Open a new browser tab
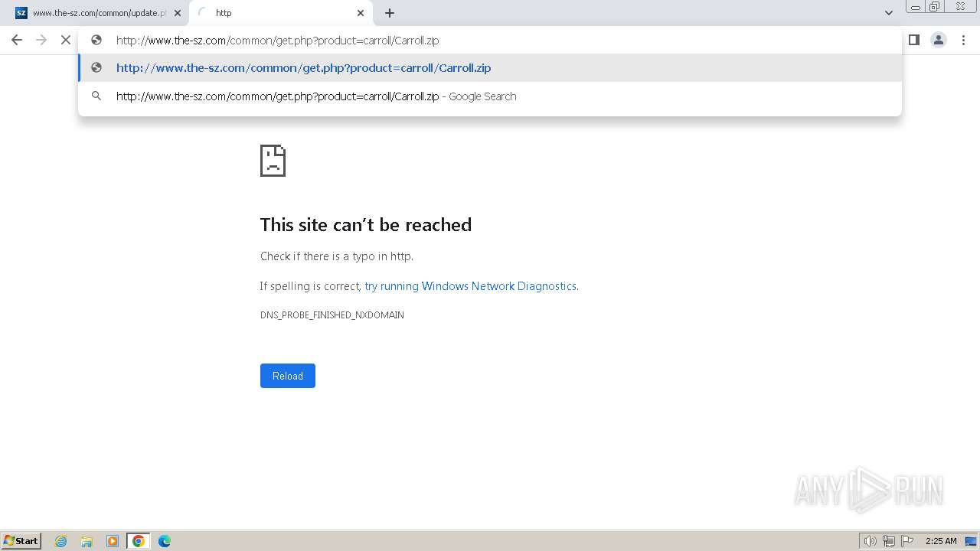This screenshot has height=551, width=980. point(390,13)
